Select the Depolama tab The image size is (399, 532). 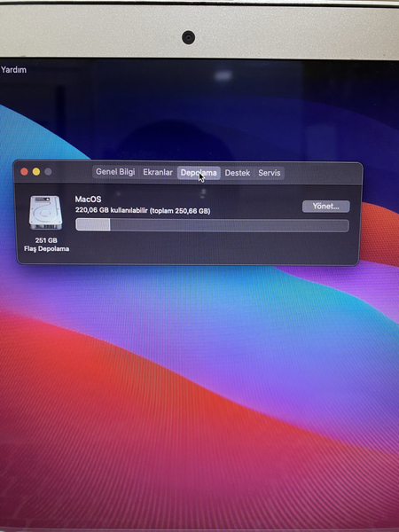[199, 173]
